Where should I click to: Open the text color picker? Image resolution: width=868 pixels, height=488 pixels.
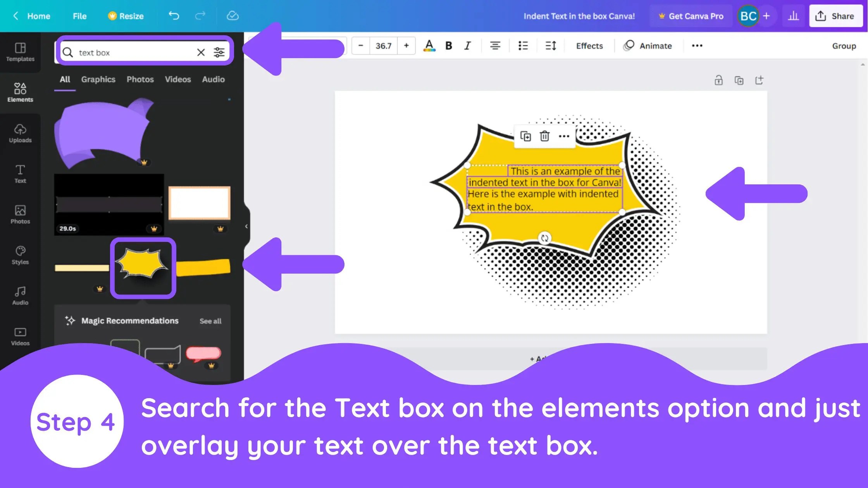(429, 45)
